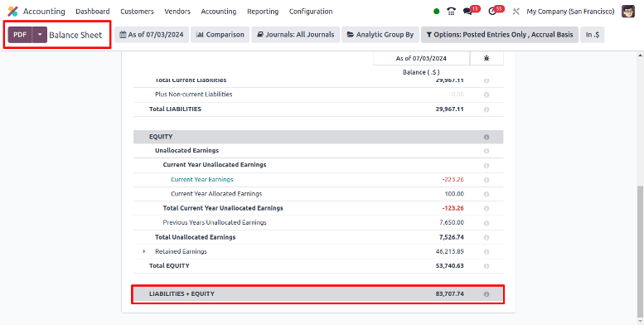Open the Current Year Earnings link
The width and height of the screenshot is (644, 325).
click(202, 179)
